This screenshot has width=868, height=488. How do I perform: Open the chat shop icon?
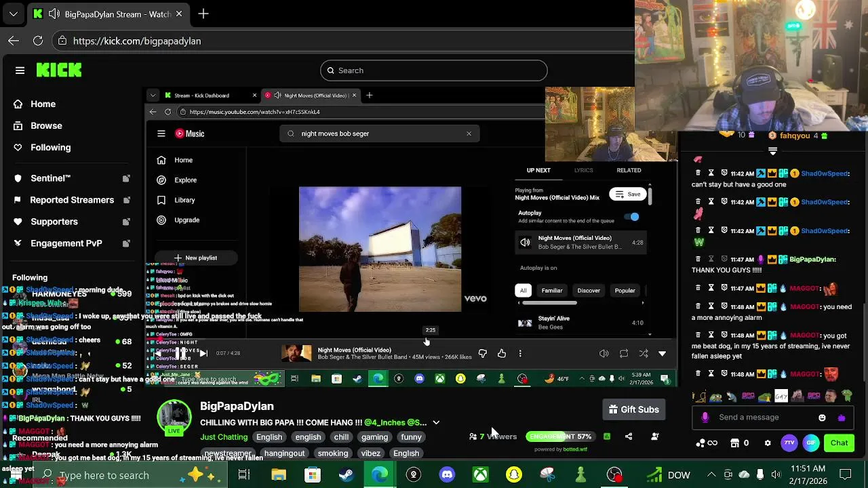click(x=734, y=443)
